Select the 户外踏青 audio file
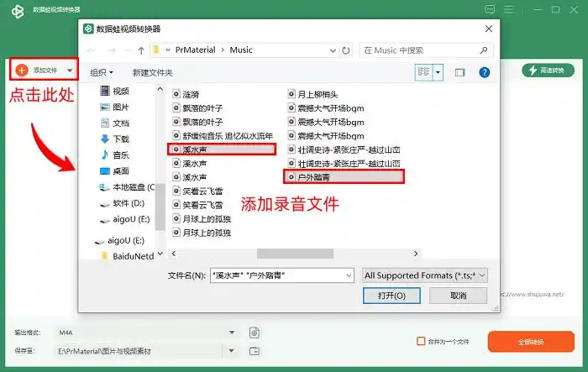The height and width of the screenshot is (372, 588). pos(344,177)
